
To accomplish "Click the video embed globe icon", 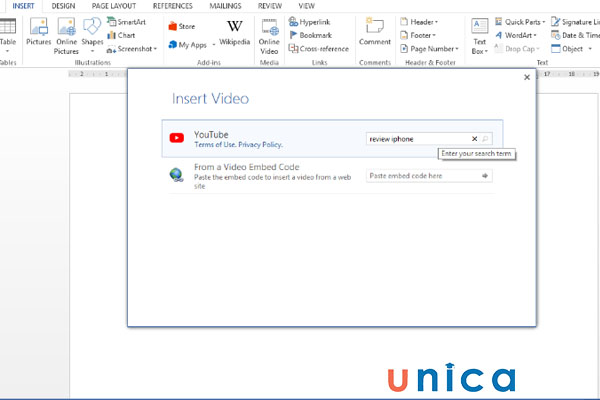I will coord(176,175).
